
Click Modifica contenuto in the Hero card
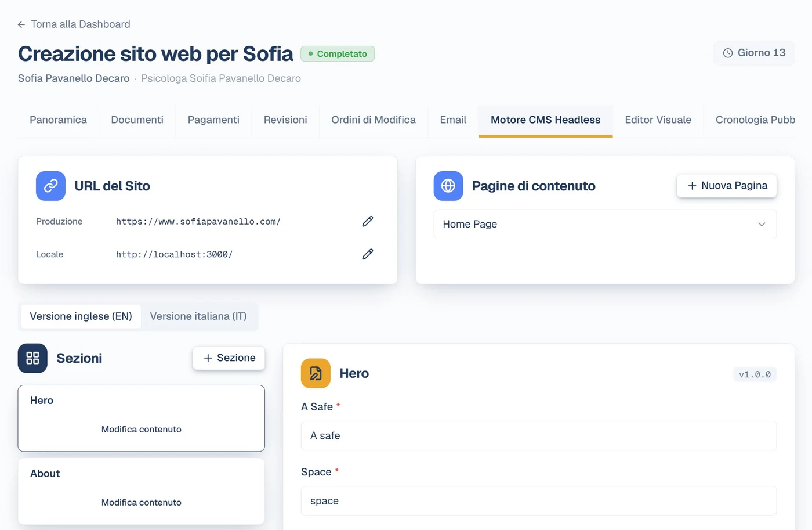click(x=142, y=430)
